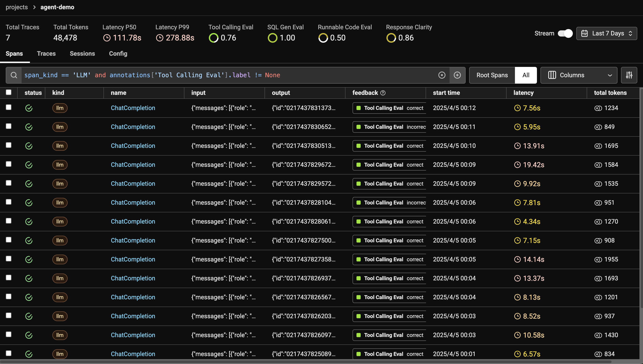
Task: Show only Root Spans
Action: [492, 75]
